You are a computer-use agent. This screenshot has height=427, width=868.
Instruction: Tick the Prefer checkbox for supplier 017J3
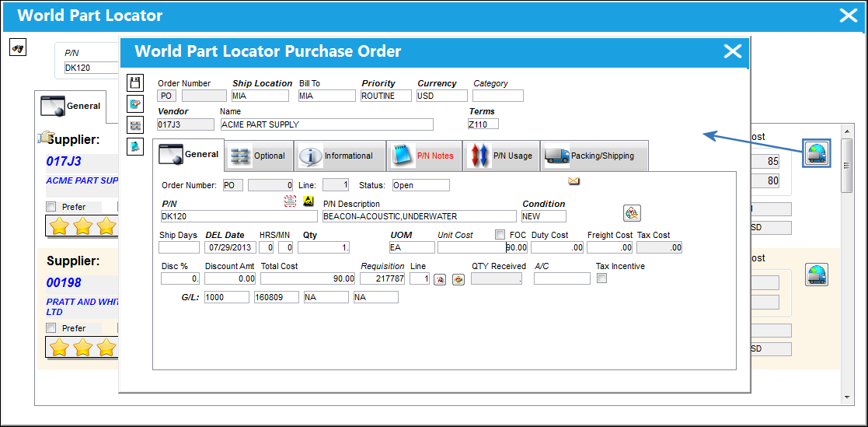(51, 207)
